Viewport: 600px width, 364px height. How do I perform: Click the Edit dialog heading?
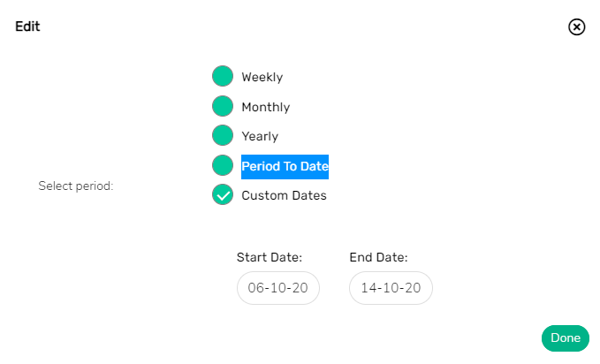[x=27, y=27]
